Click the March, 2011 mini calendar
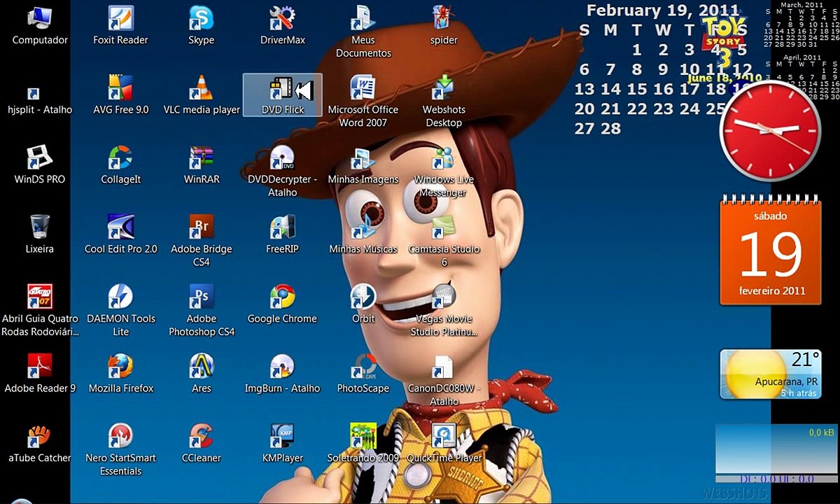 [x=801, y=26]
